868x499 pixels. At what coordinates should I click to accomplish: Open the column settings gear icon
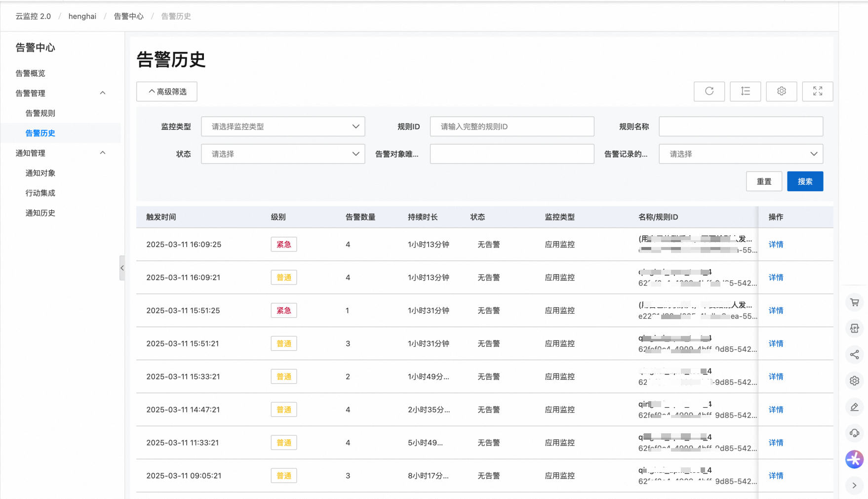pyautogui.click(x=781, y=91)
